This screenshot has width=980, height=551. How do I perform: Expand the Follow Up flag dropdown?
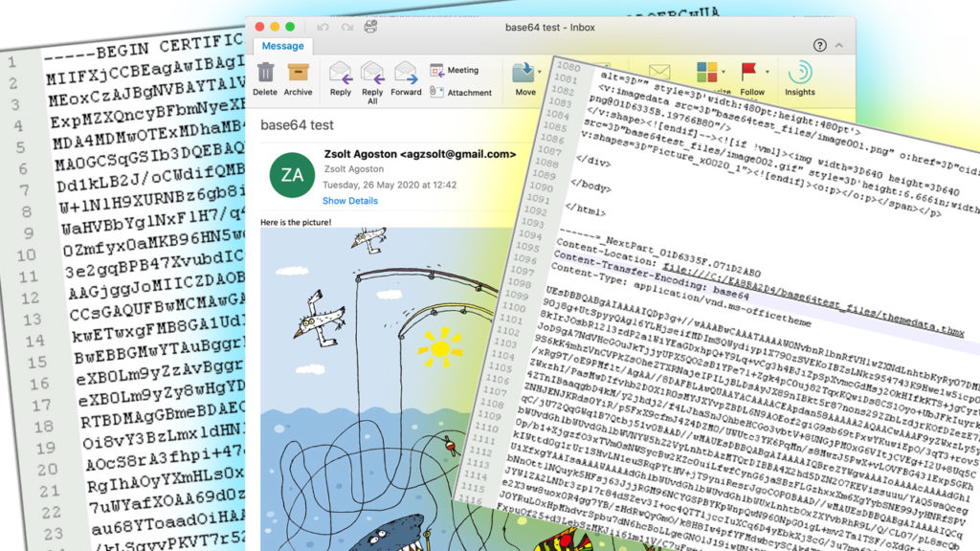[766, 72]
